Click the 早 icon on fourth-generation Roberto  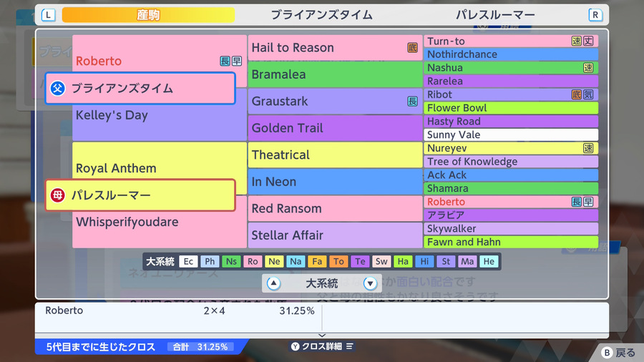point(588,202)
